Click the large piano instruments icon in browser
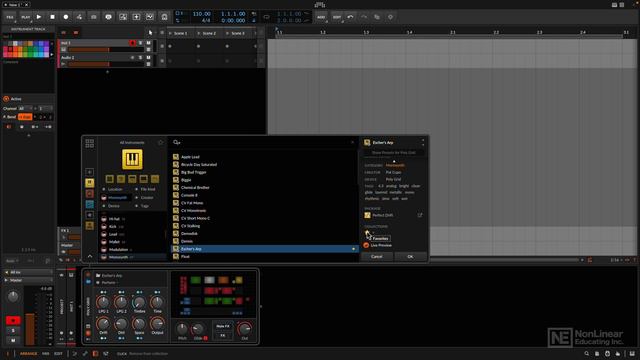 click(x=132, y=159)
